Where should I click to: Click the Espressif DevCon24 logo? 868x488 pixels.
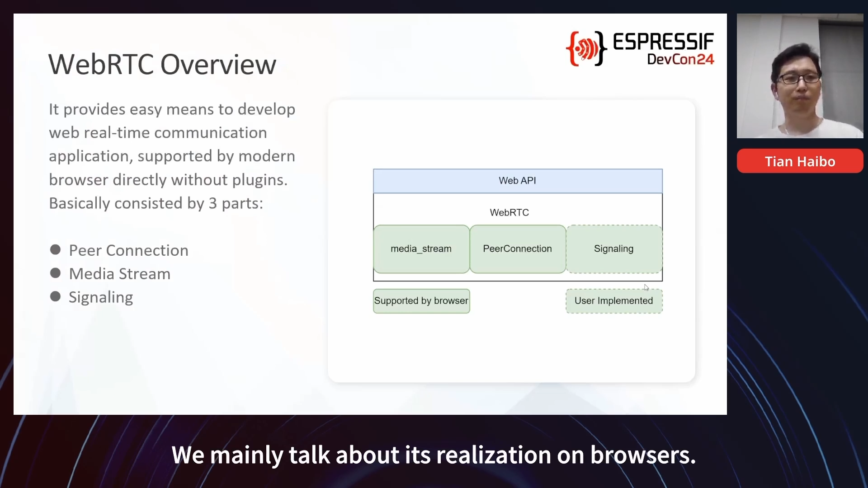tap(640, 49)
